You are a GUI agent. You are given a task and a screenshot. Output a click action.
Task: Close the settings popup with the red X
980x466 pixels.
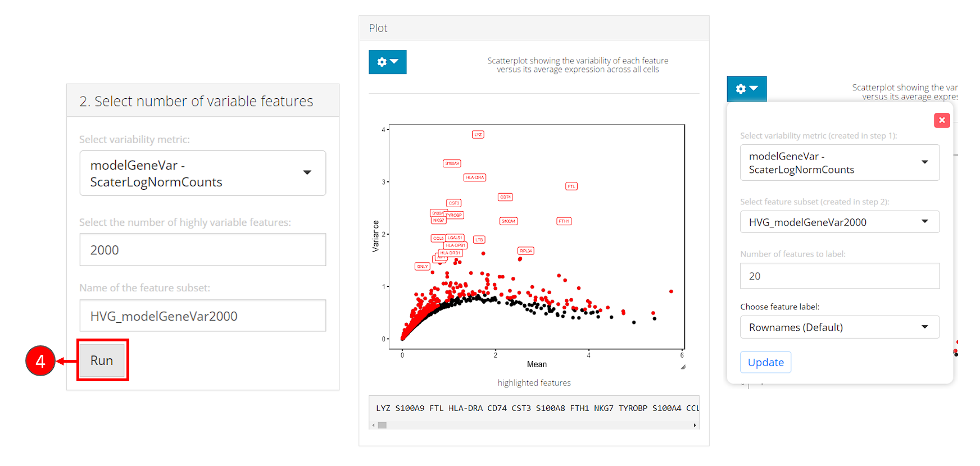coord(942,120)
